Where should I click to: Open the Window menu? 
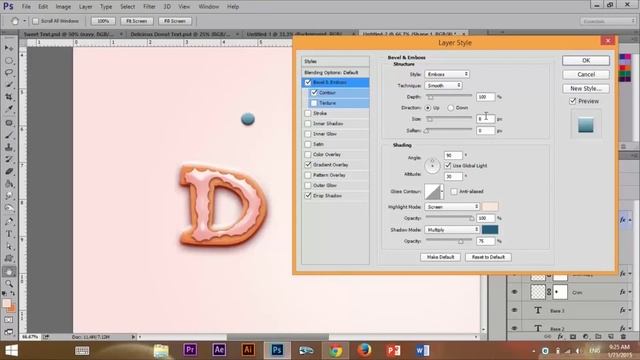pyautogui.click(x=209, y=7)
